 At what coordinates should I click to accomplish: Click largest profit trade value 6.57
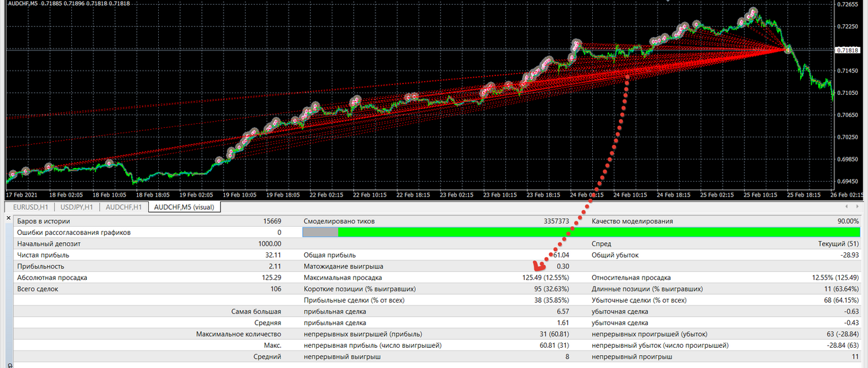(563, 312)
